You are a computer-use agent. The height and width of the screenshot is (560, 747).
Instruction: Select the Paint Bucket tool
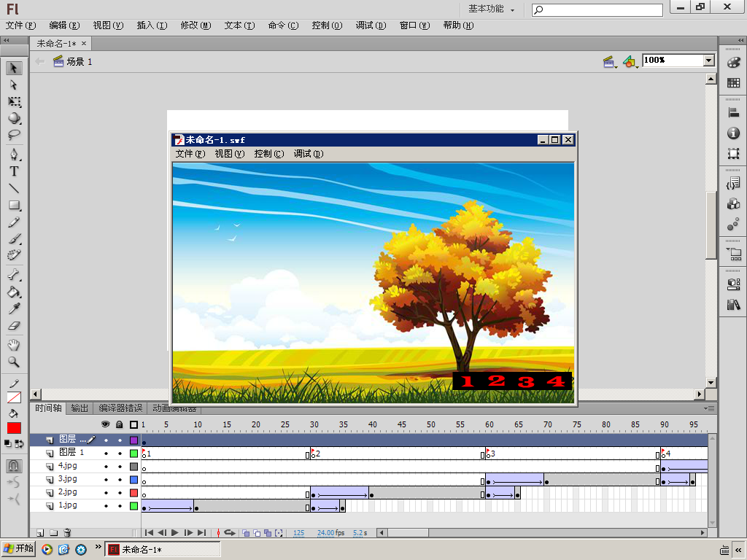(14, 292)
